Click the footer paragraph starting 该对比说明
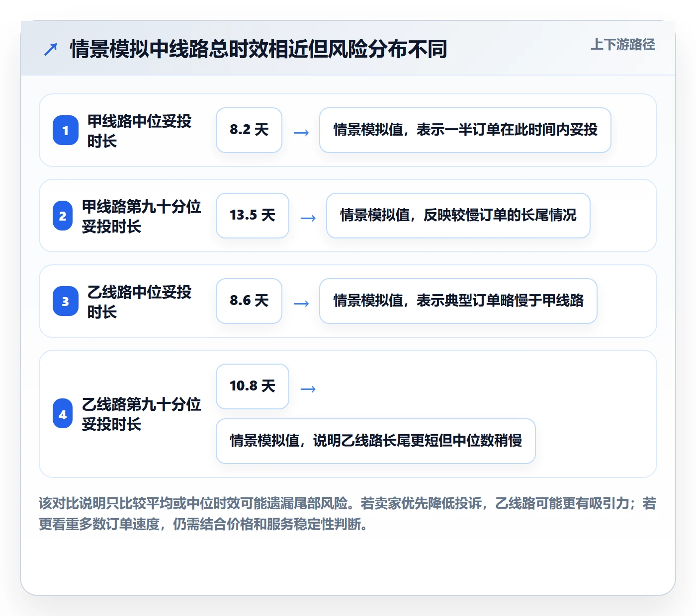 click(x=348, y=514)
